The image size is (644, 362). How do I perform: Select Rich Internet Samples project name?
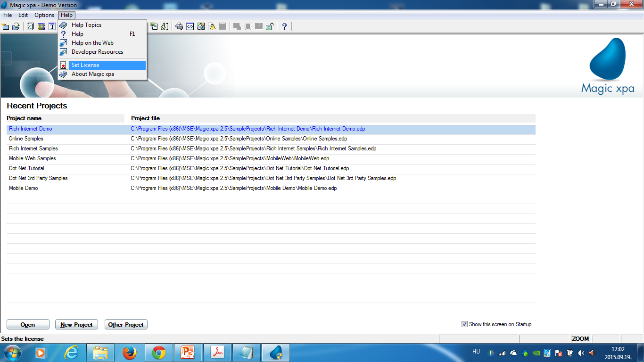[x=33, y=148]
